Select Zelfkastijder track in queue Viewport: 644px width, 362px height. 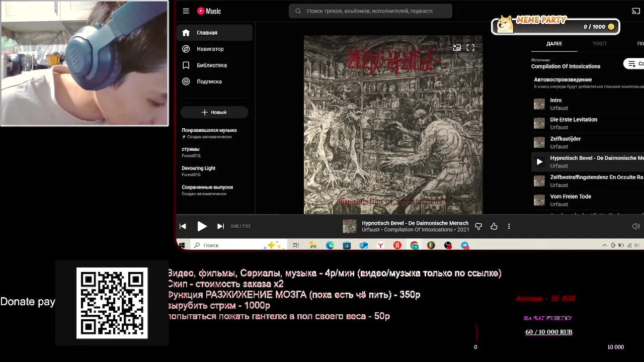(588, 142)
